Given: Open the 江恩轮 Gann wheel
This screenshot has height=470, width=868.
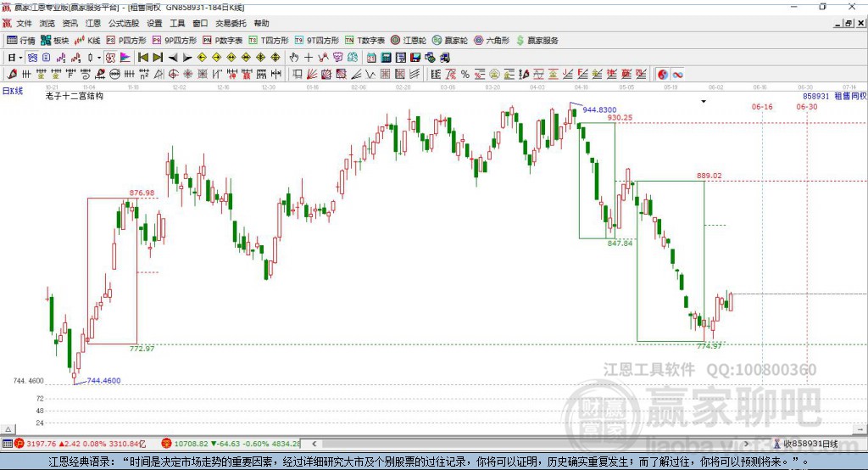Looking at the screenshot, I should [x=409, y=41].
